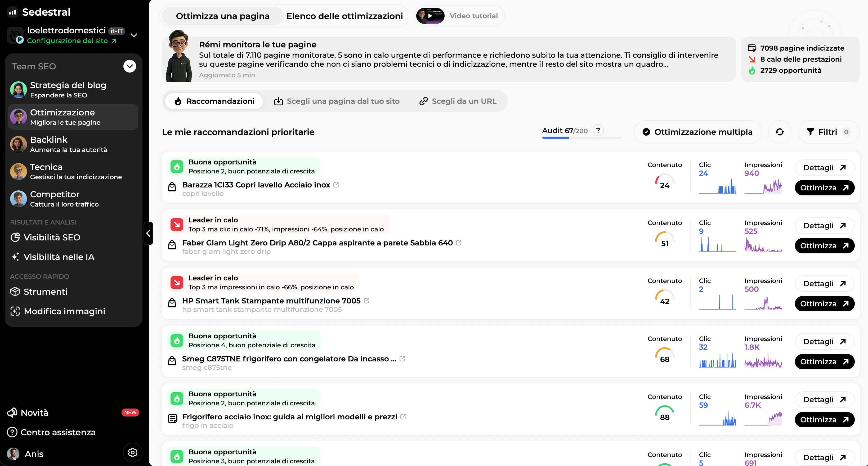Click the green flame icon on Barazza row
868x466 pixels.
pos(177,167)
